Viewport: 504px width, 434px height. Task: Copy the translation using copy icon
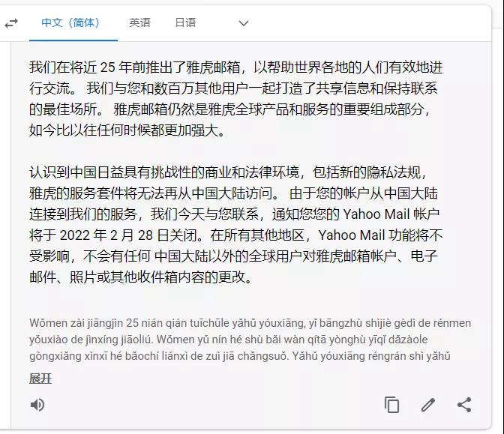(391, 405)
